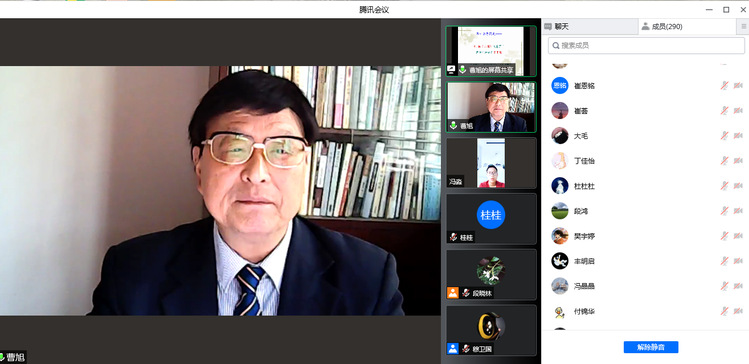Viewport: 749px width, 364px height.
Task: Select member name 付锦华 in the list
Action: pos(584,311)
